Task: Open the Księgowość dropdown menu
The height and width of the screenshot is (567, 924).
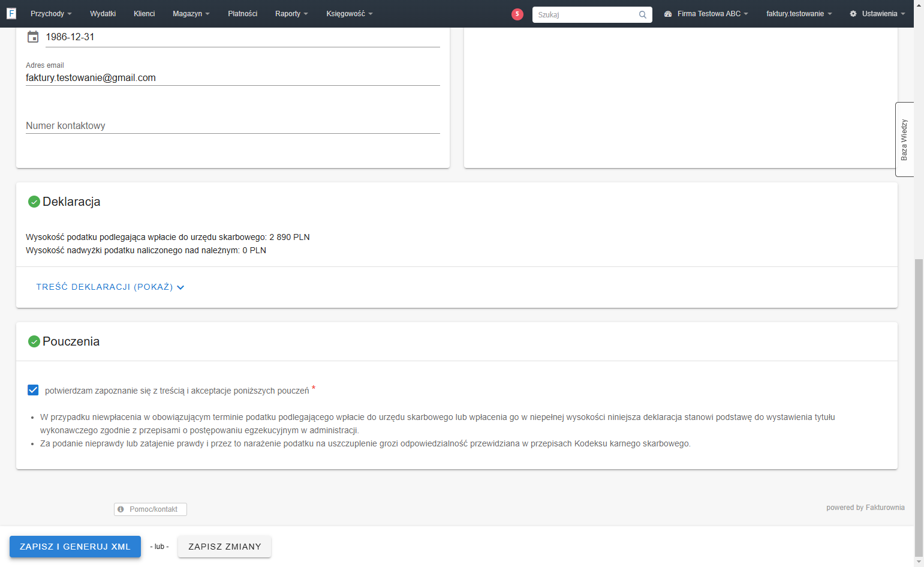Action: pos(350,14)
